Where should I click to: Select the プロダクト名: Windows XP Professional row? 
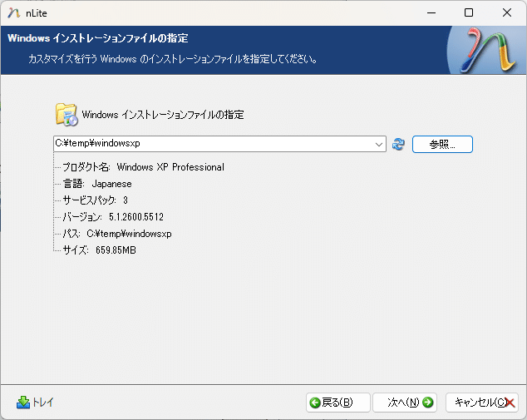(x=144, y=167)
